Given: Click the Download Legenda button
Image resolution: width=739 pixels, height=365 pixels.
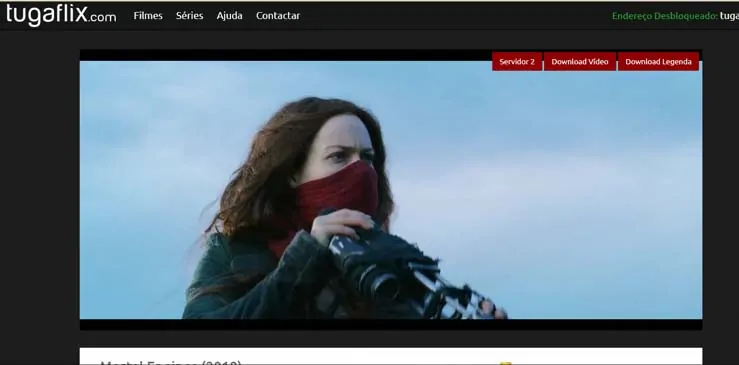Looking at the screenshot, I should pyautogui.click(x=658, y=61).
